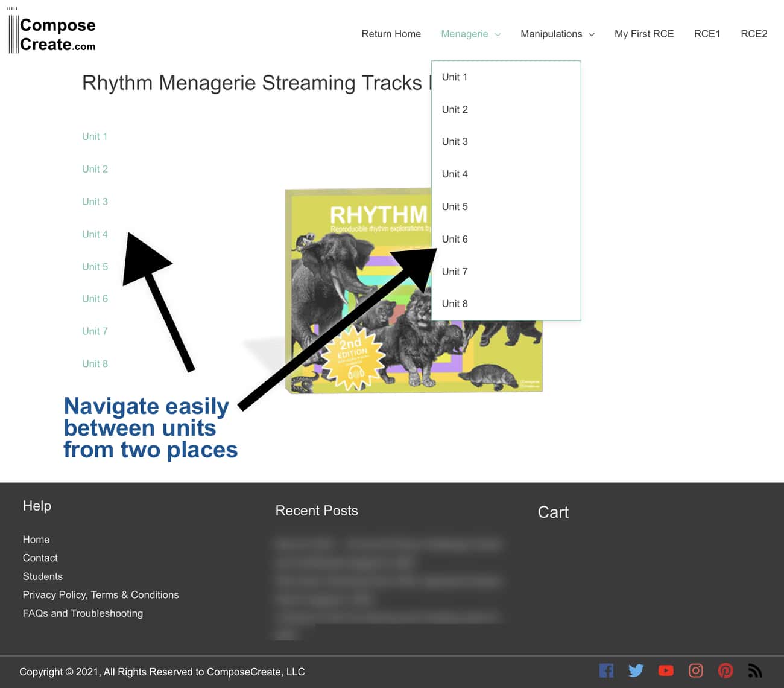Switch to the RCE1 page
The image size is (784, 688).
[707, 34]
